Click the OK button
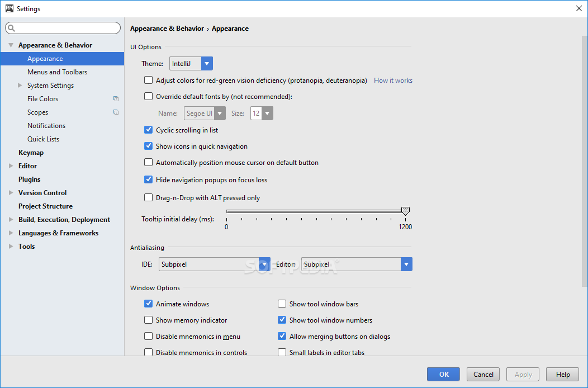 (x=443, y=374)
